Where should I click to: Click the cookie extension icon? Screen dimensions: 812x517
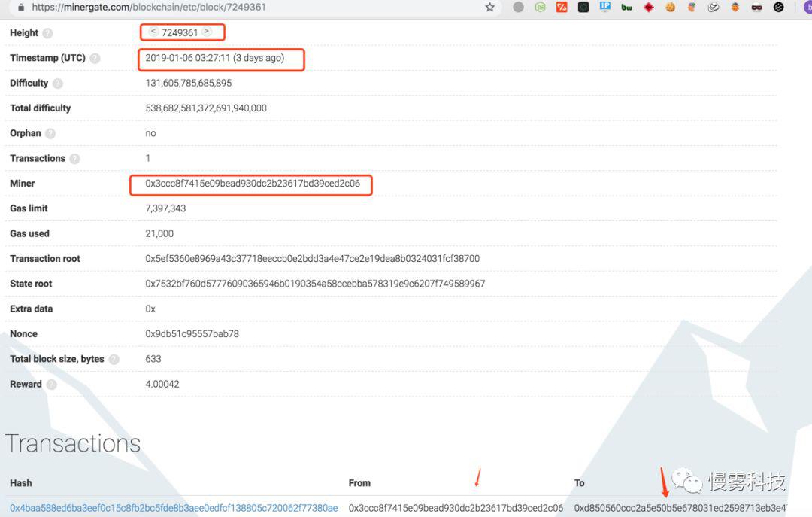point(670,8)
